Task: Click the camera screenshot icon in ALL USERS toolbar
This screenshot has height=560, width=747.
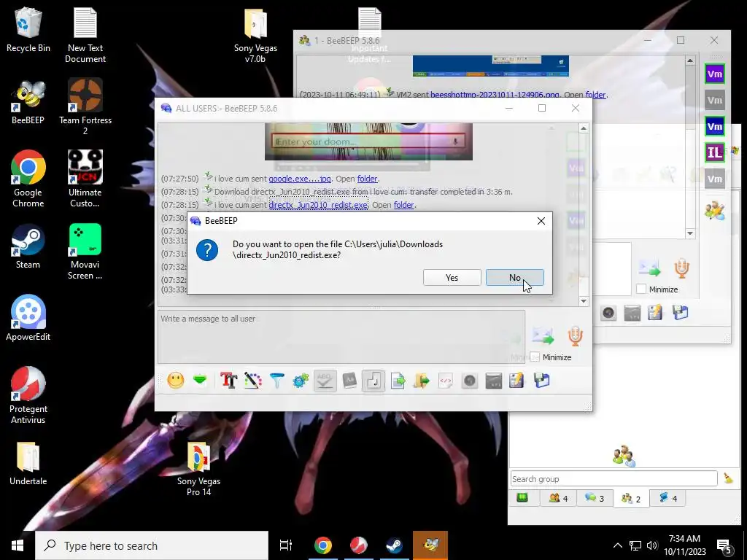Action: (x=470, y=381)
